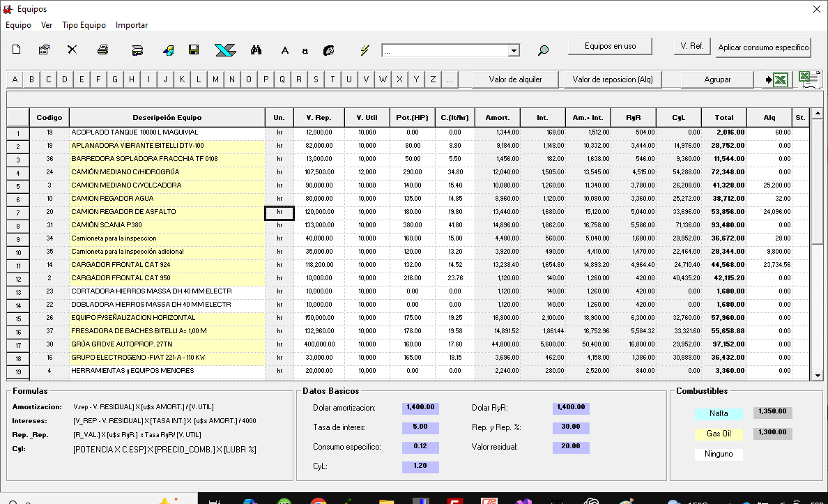Screen dimensions: 828x504
Task: Click the V. Ref. button
Action: point(692,46)
